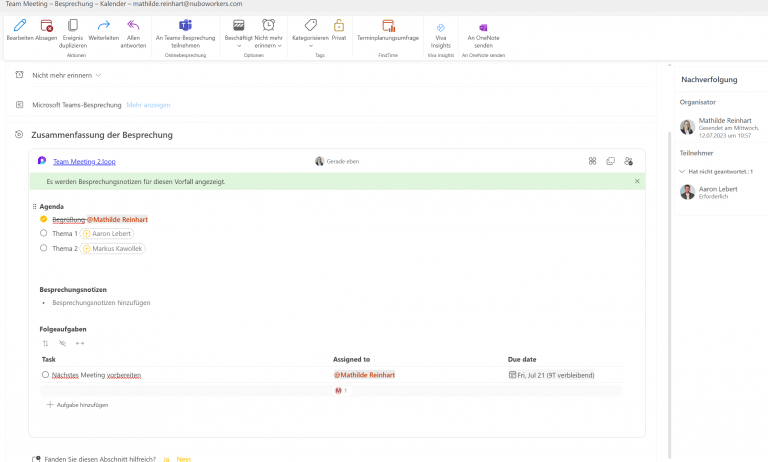This screenshot has width=768, height=462.
Task: Click the Zusammenfassung der Besprechung section icon
Action: 19,134
